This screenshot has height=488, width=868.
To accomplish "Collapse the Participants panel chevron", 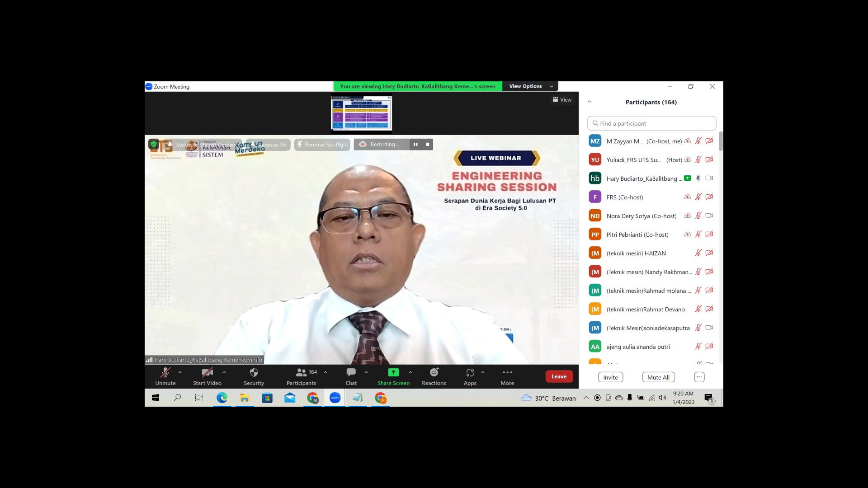I will click(590, 102).
